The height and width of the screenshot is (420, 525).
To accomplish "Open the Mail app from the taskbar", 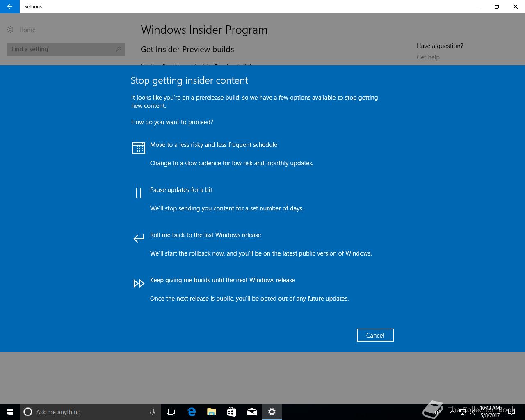I will tap(252, 412).
